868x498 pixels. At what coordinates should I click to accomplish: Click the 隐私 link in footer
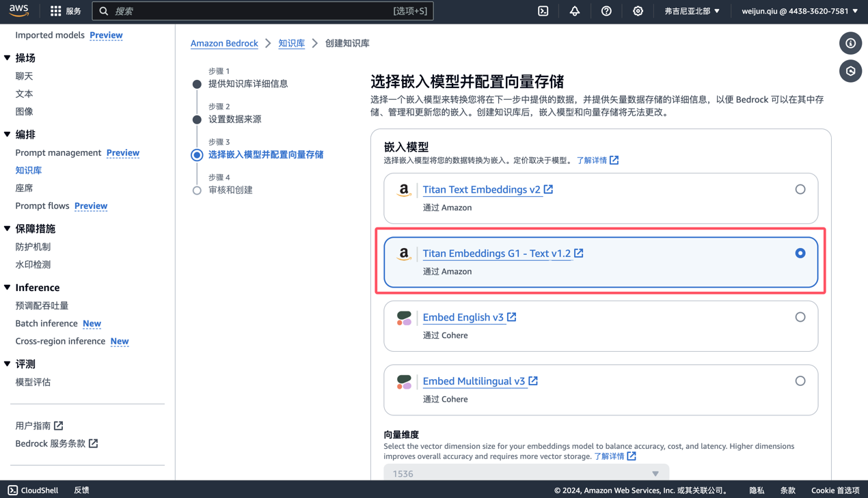757,490
